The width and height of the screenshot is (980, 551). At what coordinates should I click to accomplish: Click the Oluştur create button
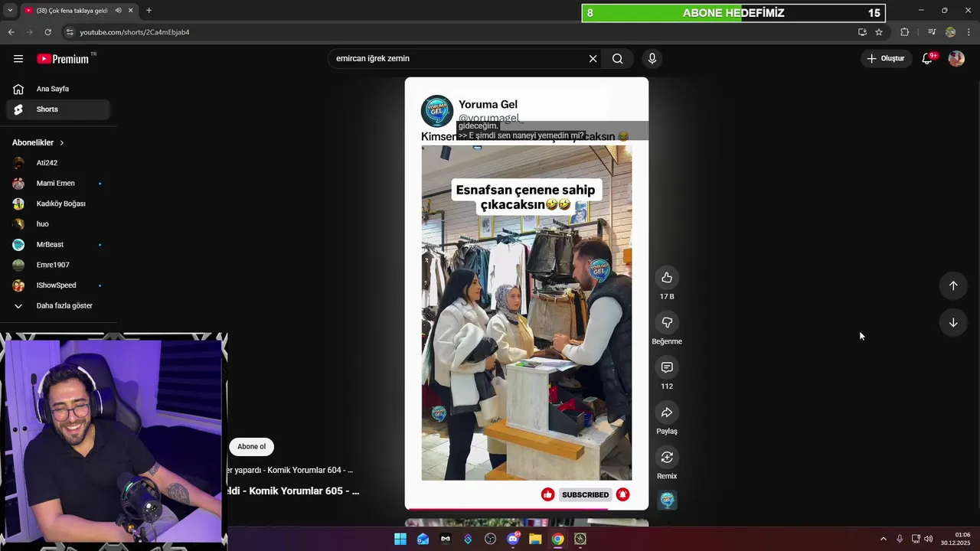point(886,58)
